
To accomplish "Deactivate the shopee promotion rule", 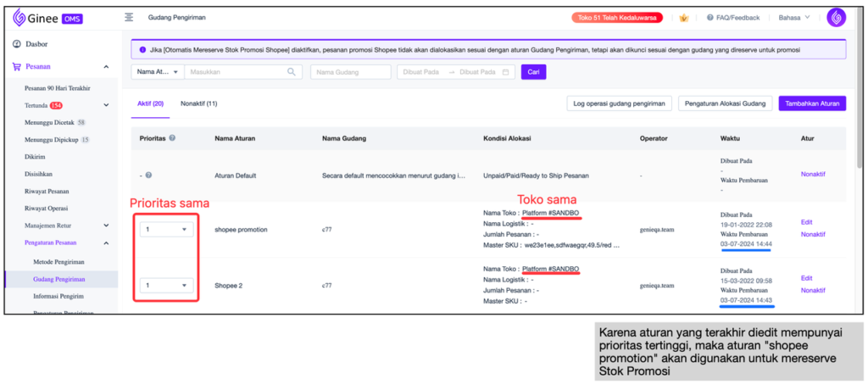I will pos(813,234).
